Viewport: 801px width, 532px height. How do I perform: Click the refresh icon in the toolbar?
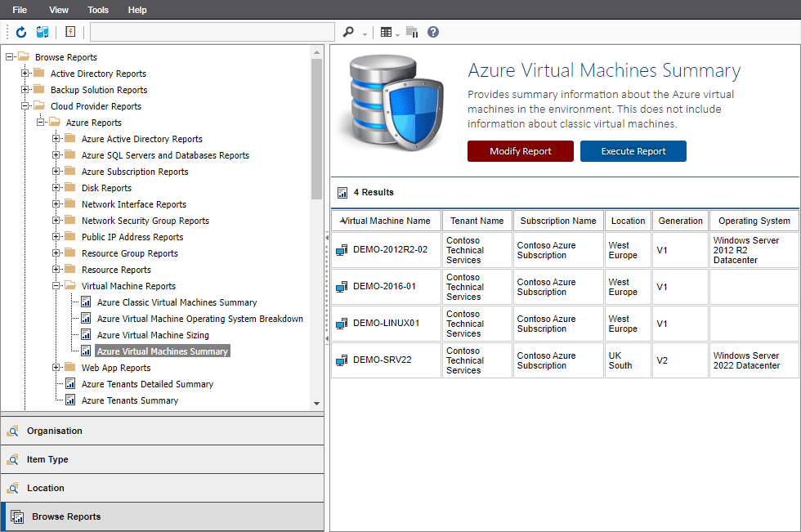[x=21, y=32]
